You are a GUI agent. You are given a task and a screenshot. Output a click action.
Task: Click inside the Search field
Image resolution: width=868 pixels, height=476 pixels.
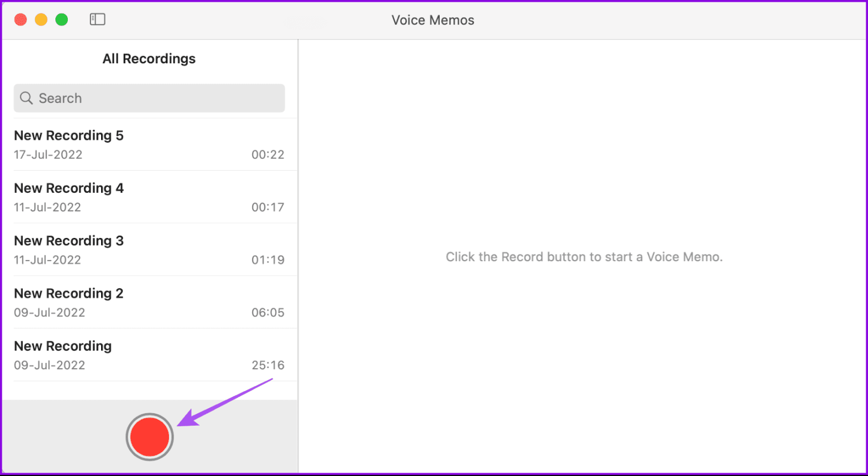(149, 98)
